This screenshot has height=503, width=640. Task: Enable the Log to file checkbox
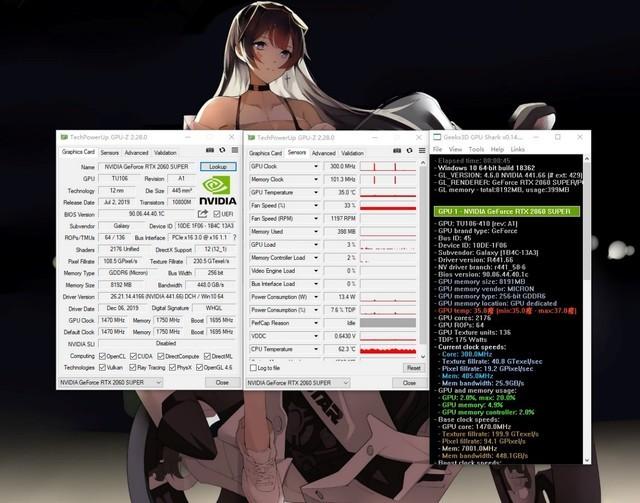click(x=253, y=368)
